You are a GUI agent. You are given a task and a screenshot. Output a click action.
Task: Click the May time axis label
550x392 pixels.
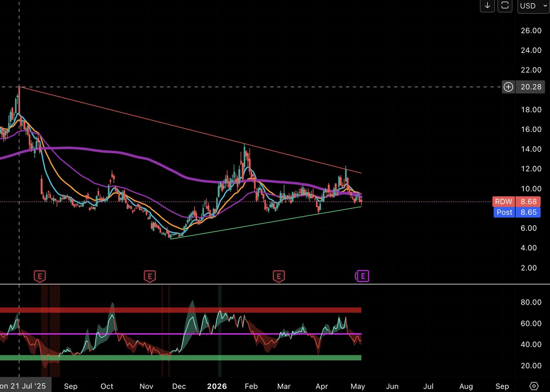(357, 386)
